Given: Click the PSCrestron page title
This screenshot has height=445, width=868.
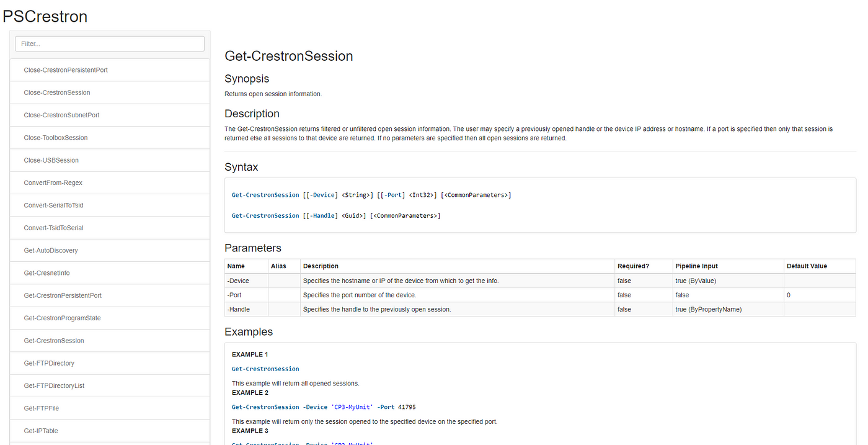Looking at the screenshot, I should tap(45, 16).
